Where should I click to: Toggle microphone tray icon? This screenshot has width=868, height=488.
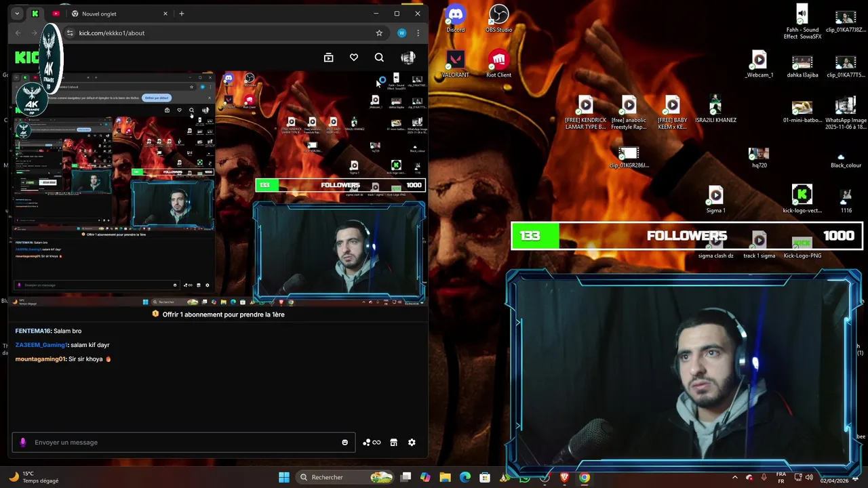764,477
